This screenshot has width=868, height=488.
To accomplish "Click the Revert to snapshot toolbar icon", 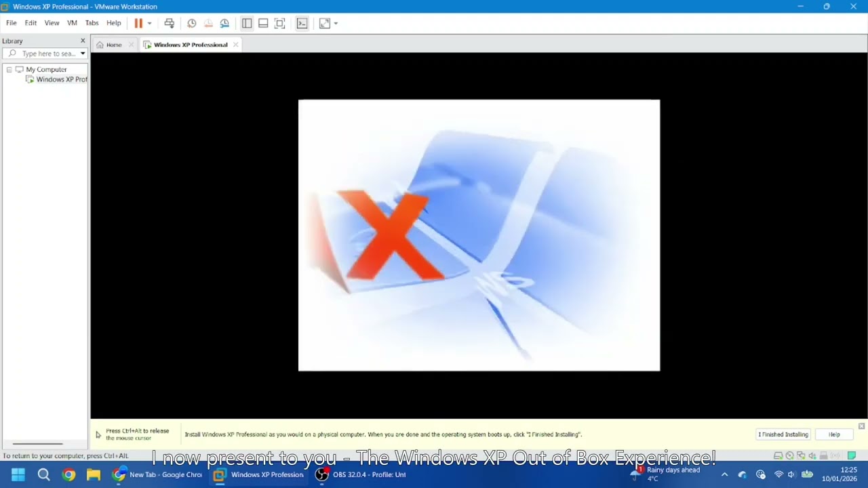I will [208, 23].
